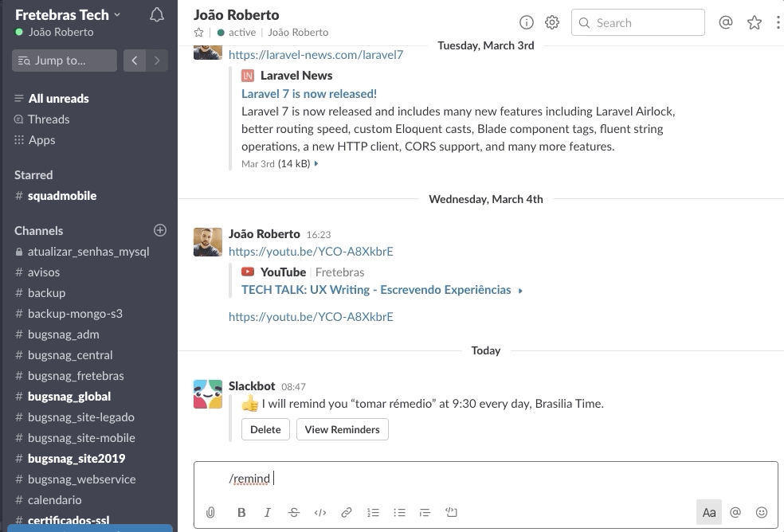Insert a code block
This screenshot has width=784, height=532.
click(451, 513)
